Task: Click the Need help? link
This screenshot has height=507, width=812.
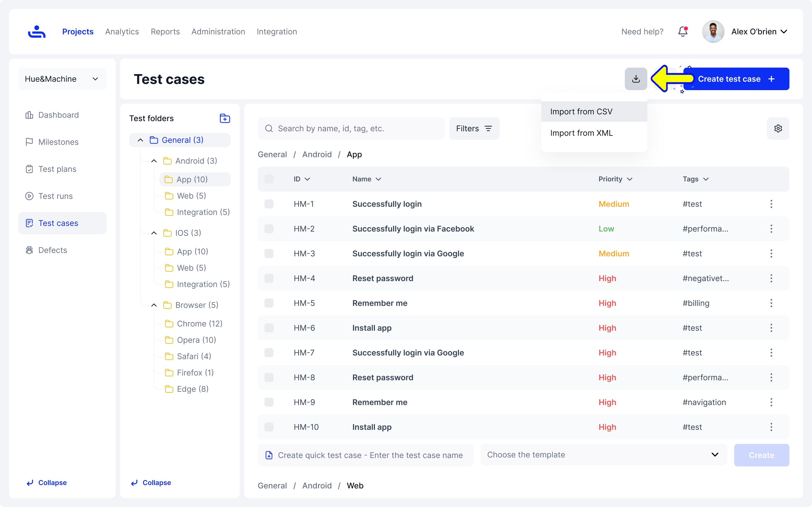Action: [642, 32]
